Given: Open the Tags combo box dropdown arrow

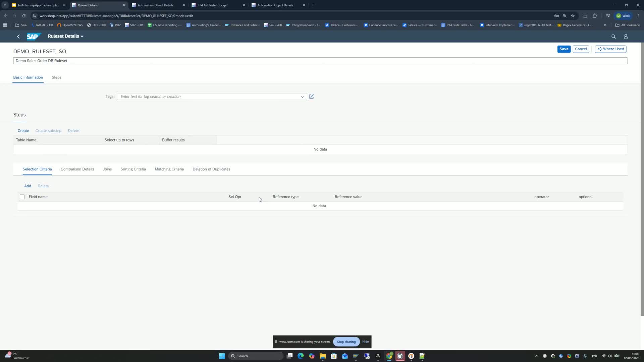Looking at the screenshot, I should pos(302,97).
